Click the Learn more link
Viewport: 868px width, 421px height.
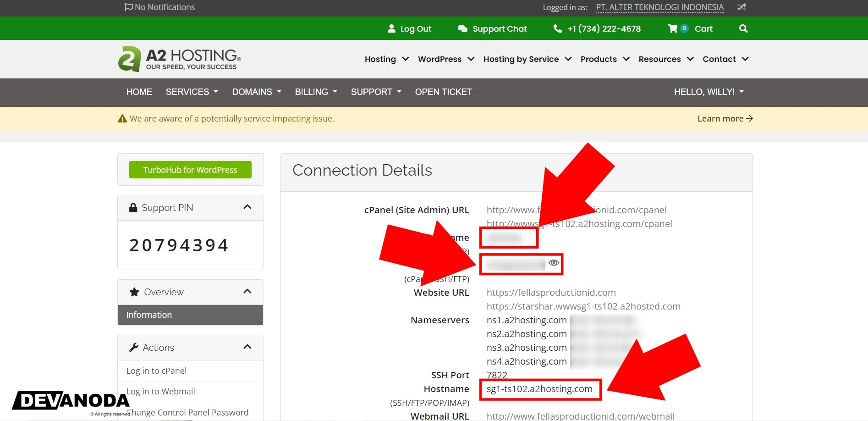(725, 119)
